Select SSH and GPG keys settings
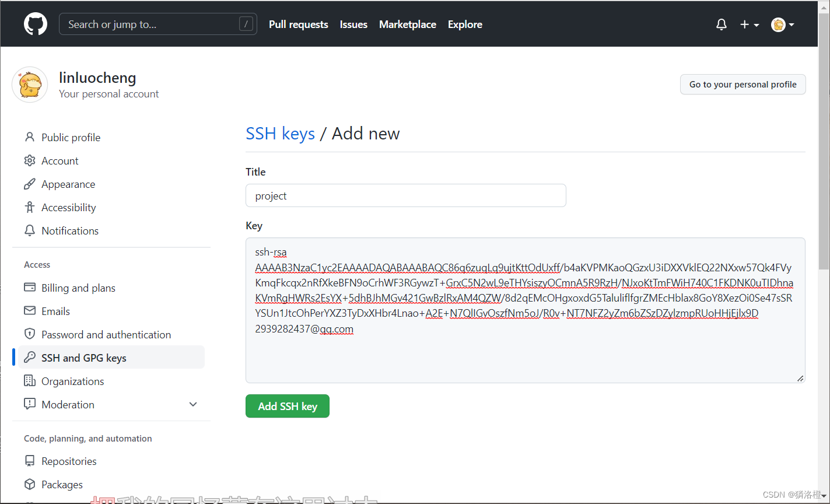 (111, 358)
